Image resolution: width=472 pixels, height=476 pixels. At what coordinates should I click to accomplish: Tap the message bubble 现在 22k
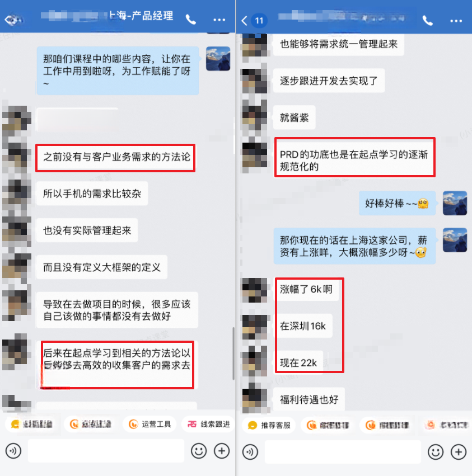pyautogui.click(x=298, y=363)
